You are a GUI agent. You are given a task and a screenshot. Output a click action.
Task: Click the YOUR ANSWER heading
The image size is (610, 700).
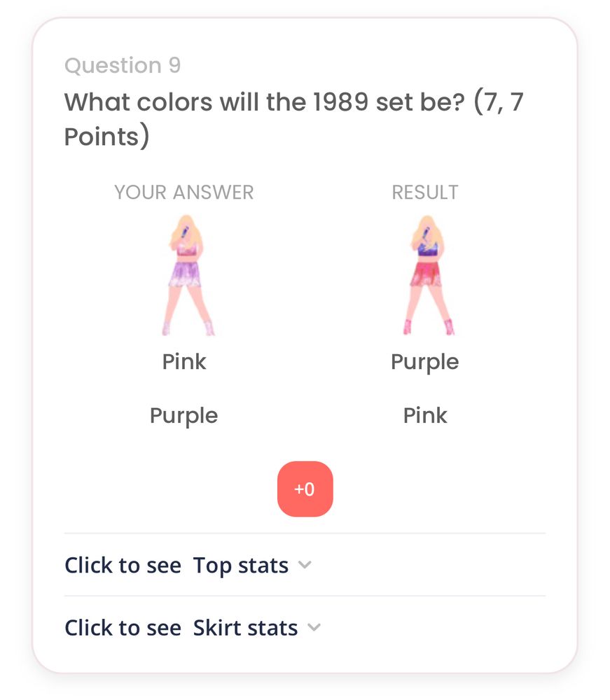pyautogui.click(x=184, y=192)
